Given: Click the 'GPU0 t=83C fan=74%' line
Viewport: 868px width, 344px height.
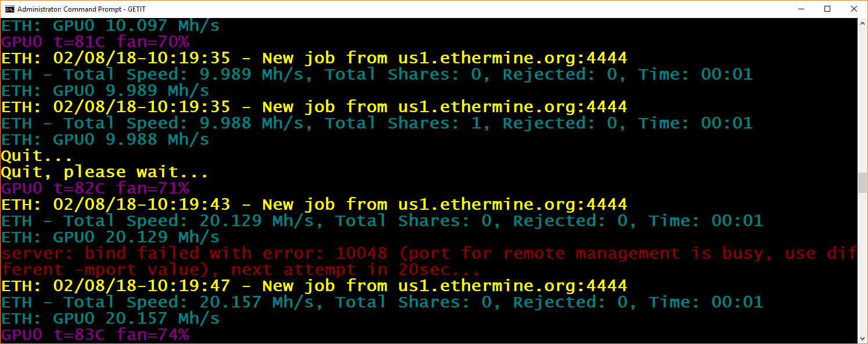Looking at the screenshot, I should pos(95,335).
